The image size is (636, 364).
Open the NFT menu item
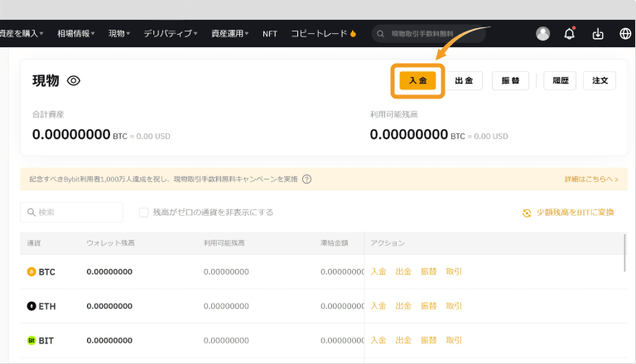click(270, 34)
